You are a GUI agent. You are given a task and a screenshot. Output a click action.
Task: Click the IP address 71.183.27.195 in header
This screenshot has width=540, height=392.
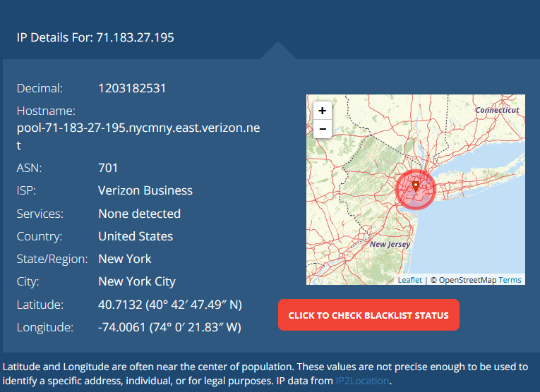[134, 37]
